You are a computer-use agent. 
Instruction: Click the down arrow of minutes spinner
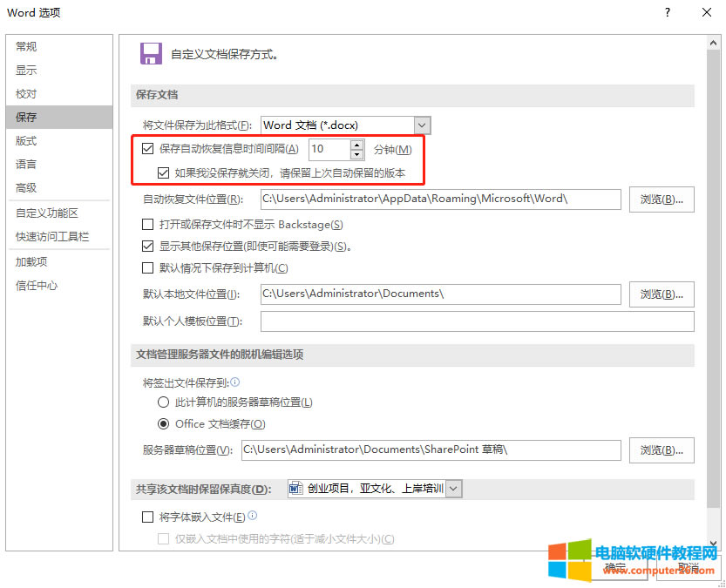356,155
